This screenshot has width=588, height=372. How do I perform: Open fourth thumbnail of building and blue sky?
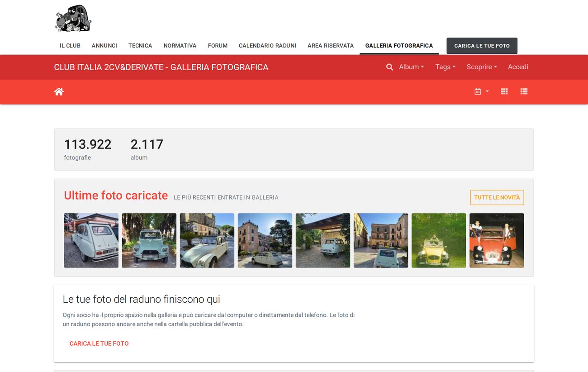click(x=265, y=240)
